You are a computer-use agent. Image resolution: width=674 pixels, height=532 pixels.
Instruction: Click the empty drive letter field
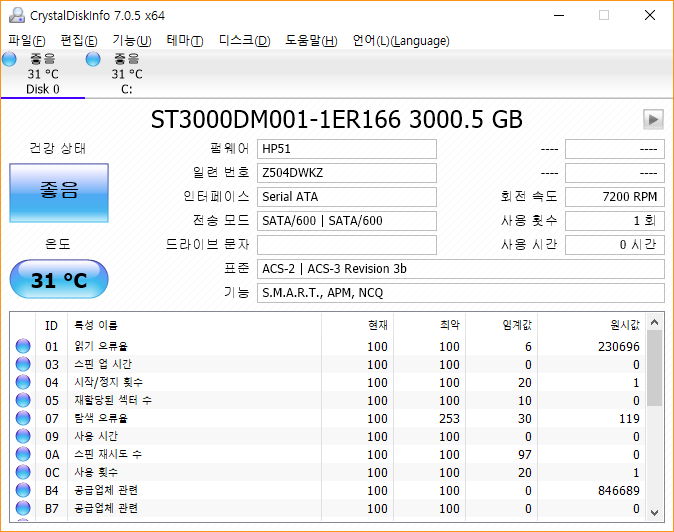[x=347, y=245]
